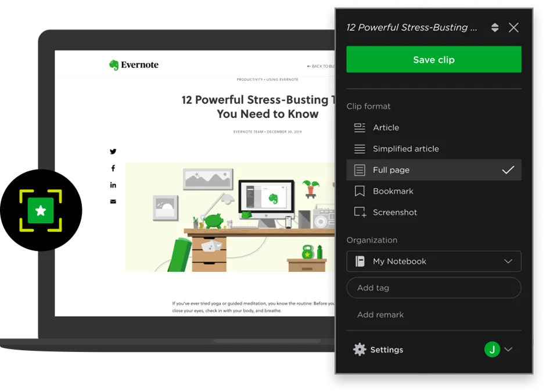Share article via Facebook icon
This screenshot has height=392, width=546.
113,168
